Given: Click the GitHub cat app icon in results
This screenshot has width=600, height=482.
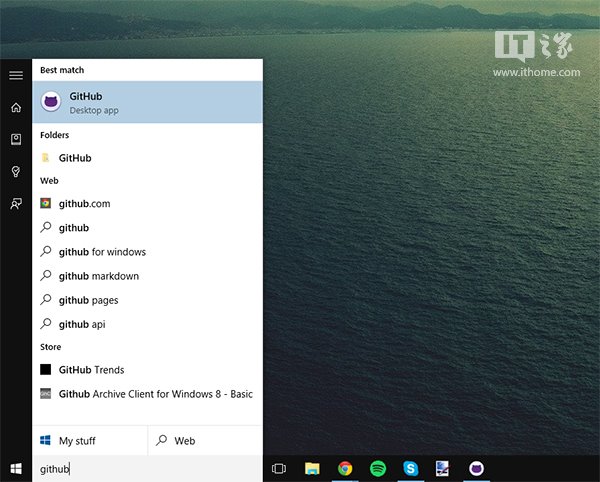Looking at the screenshot, I should click(x=51, y=102).
